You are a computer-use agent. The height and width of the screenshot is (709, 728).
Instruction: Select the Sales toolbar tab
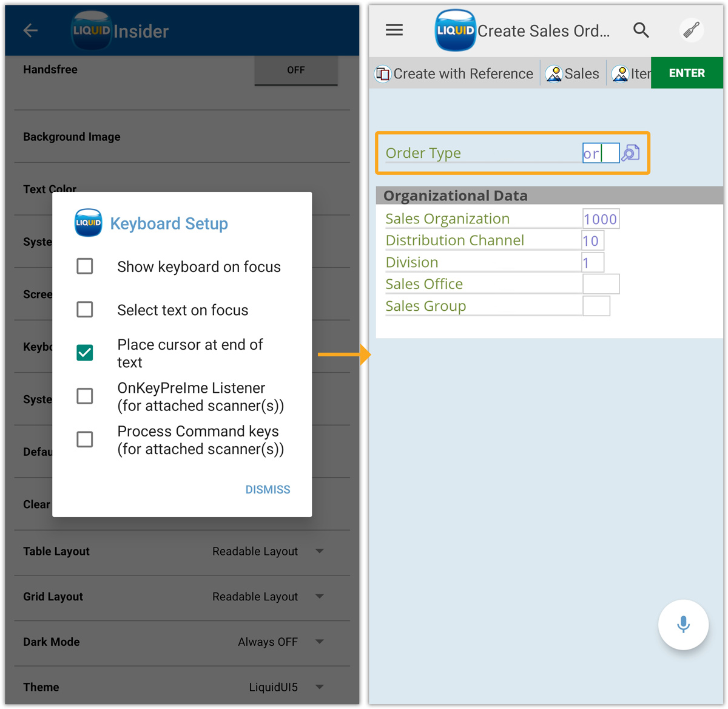click(573, 74)
